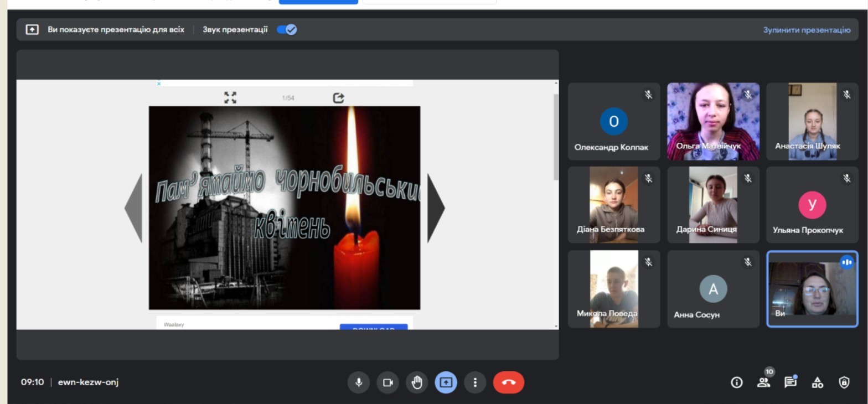This screenshot has height=404, width=868.
Task: Turn off the camera button
Action: tap(387, 382)
